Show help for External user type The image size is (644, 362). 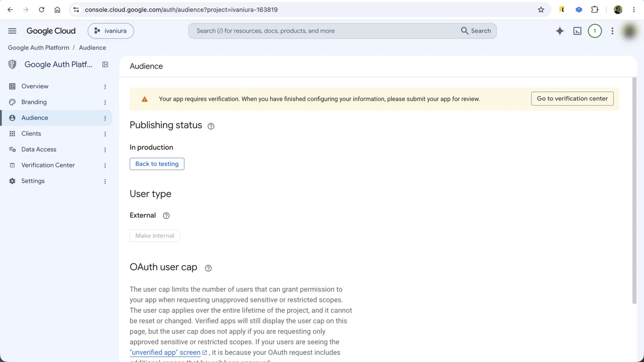(x=166, y=215)
